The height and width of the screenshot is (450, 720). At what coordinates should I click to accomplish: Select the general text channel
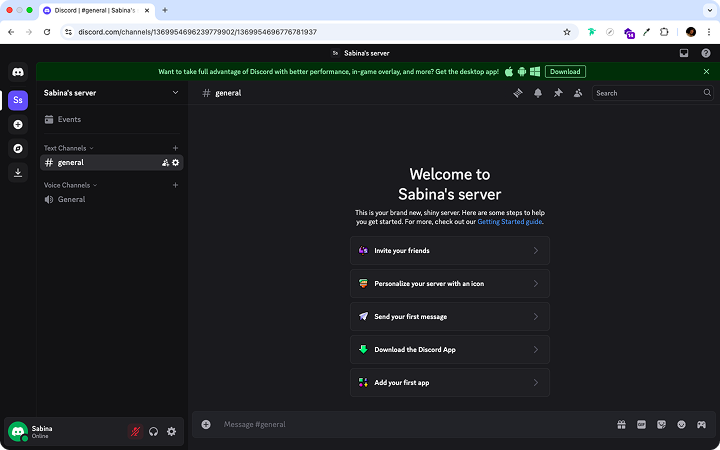click(112, 163)
